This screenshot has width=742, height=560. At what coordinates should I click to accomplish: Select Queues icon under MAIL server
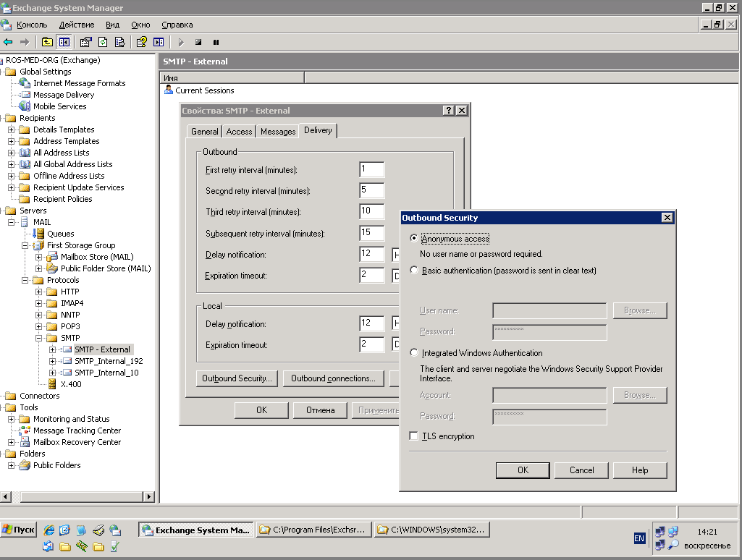click(x=38, y=233)
